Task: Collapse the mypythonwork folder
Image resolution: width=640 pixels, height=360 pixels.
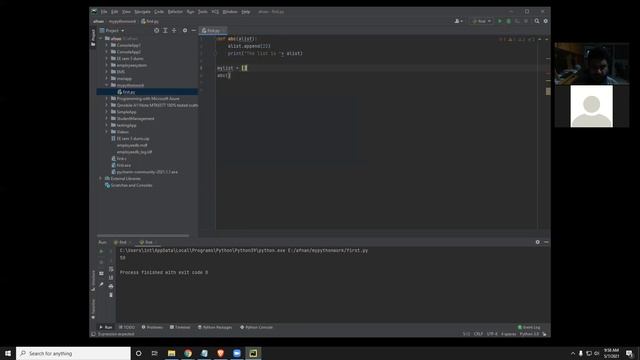Action: point(107,85)
